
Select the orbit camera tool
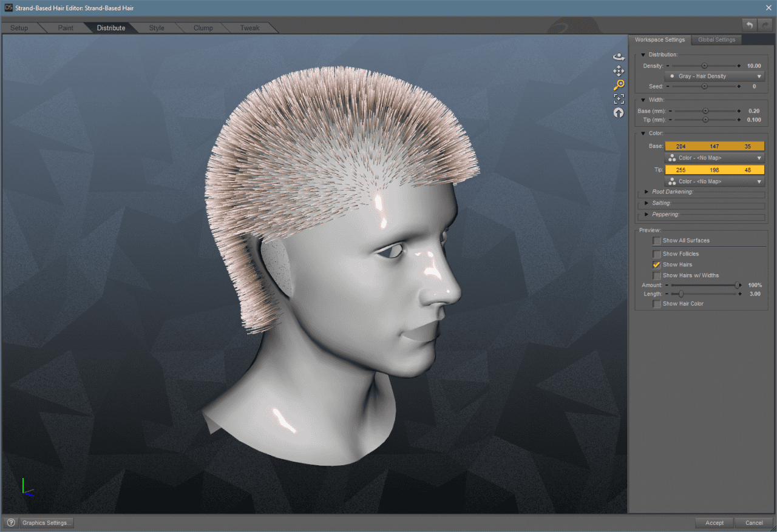[619, 56]
